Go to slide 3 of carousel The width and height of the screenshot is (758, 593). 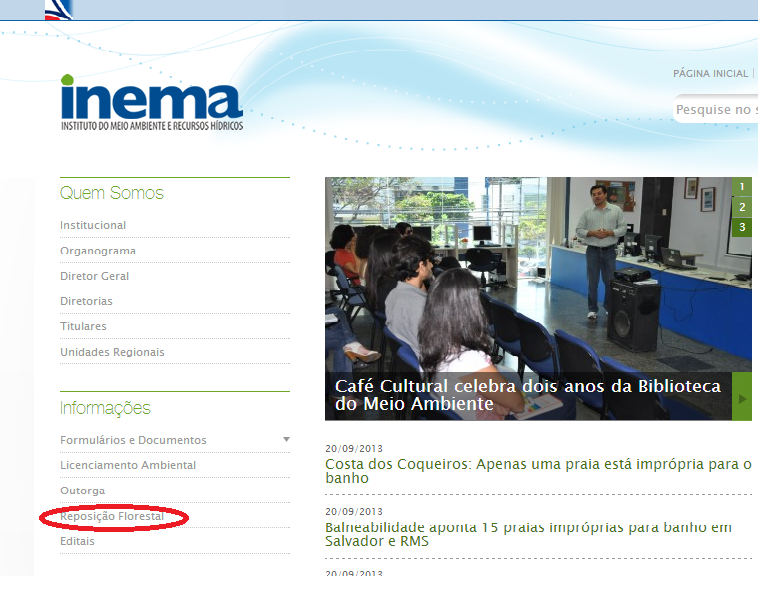tap(741, 228)
